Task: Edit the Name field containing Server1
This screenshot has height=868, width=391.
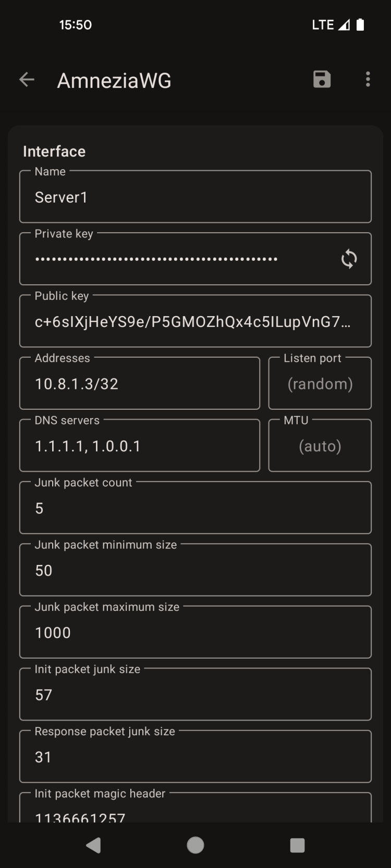Action: tap(195, 197)
